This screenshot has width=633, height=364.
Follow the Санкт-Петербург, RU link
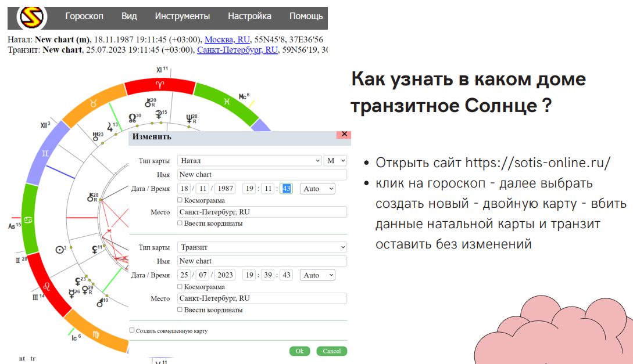coord(237,50)
